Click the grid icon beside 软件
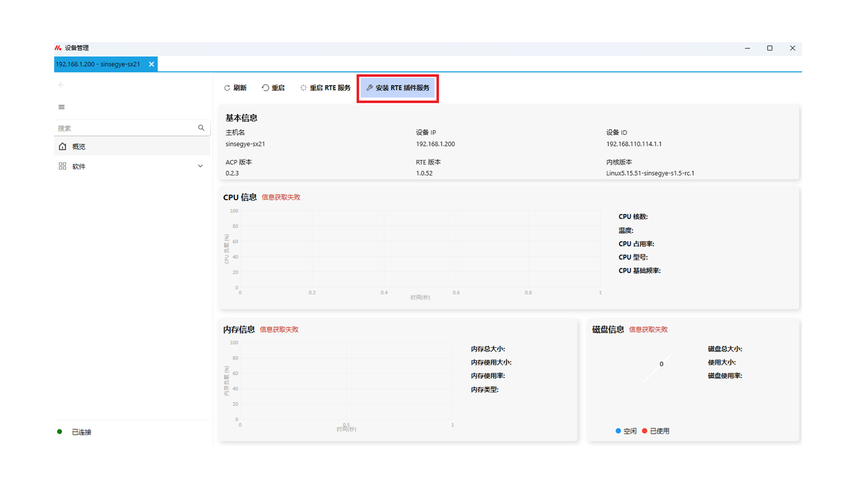The image size is (868, 488). point(62,166)
